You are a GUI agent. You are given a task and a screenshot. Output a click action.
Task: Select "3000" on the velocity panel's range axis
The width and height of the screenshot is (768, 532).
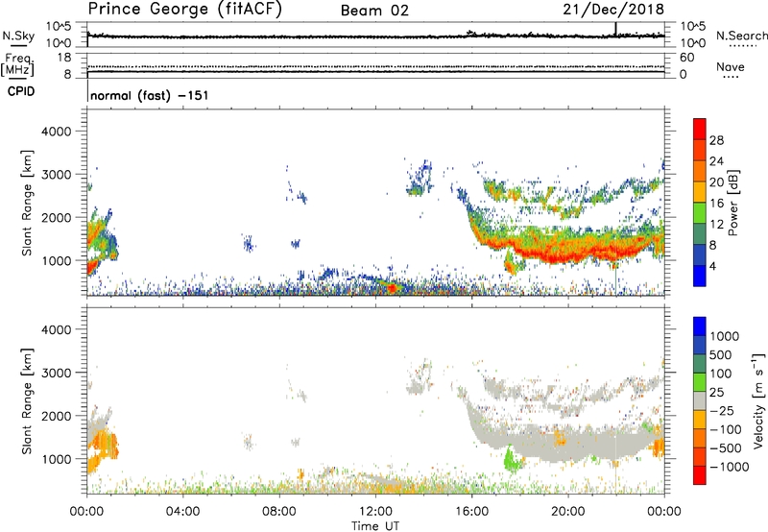pos(57,373)
